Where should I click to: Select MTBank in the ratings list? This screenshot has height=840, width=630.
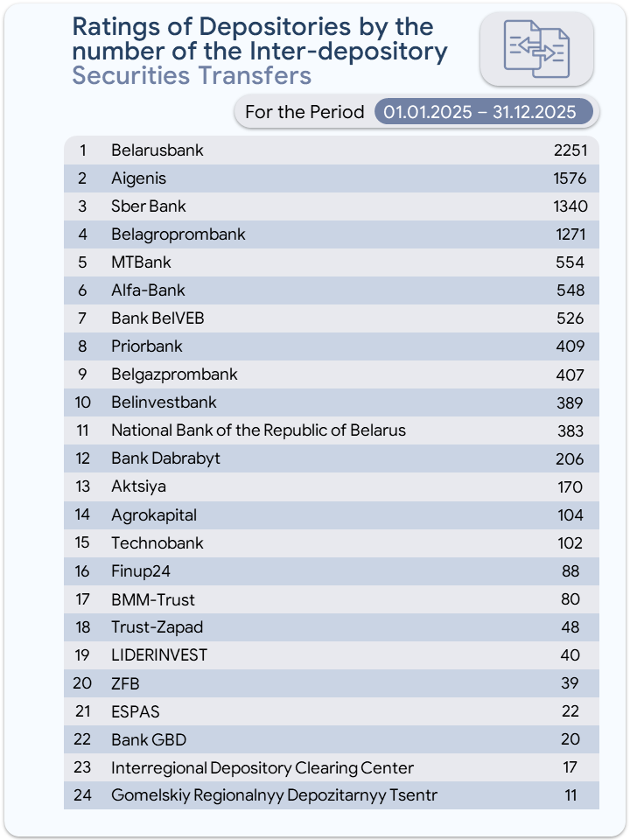[141, 262]
